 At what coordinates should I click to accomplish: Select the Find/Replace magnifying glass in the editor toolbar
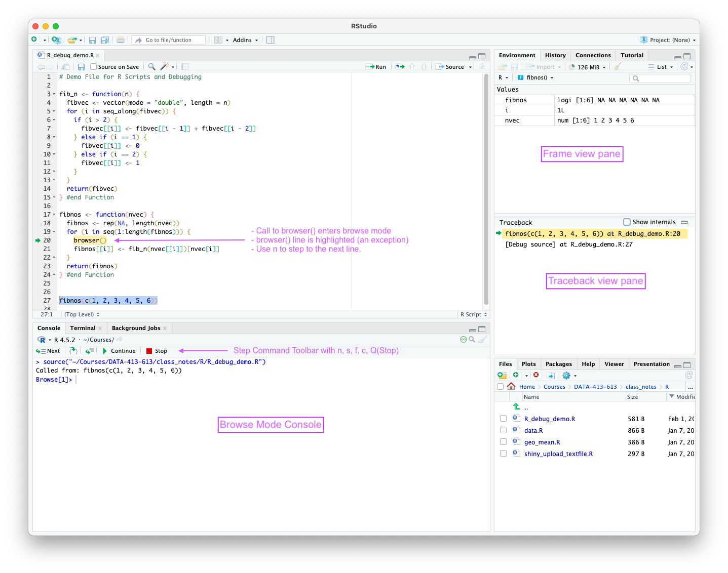[x=151, y=66]
